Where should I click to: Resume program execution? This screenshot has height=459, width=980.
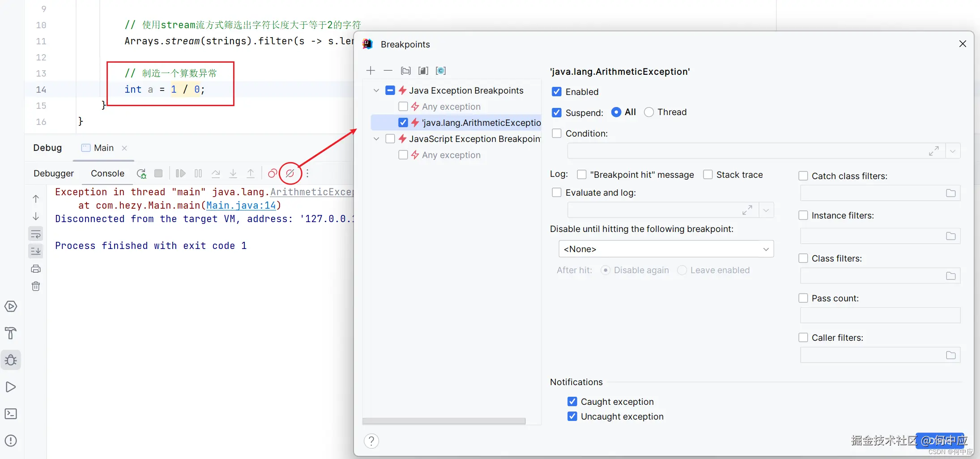[181, 173]
